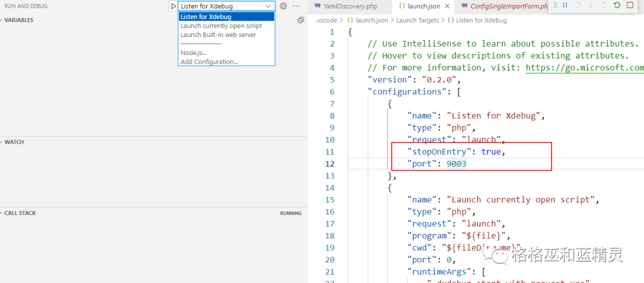Grab the debug toolbar drag handle
644x283 pixels.
(555, 5)
